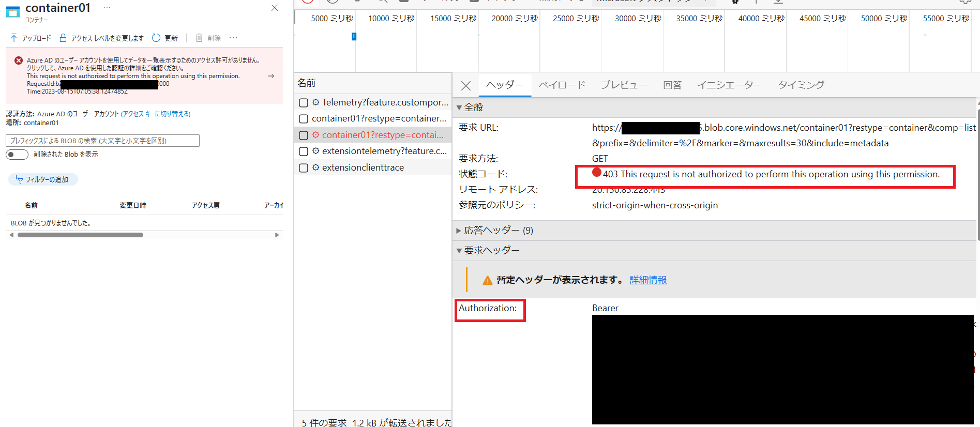980x427 pixels.
Task: Open the プレビュー tab
Action: click(624, 85)
